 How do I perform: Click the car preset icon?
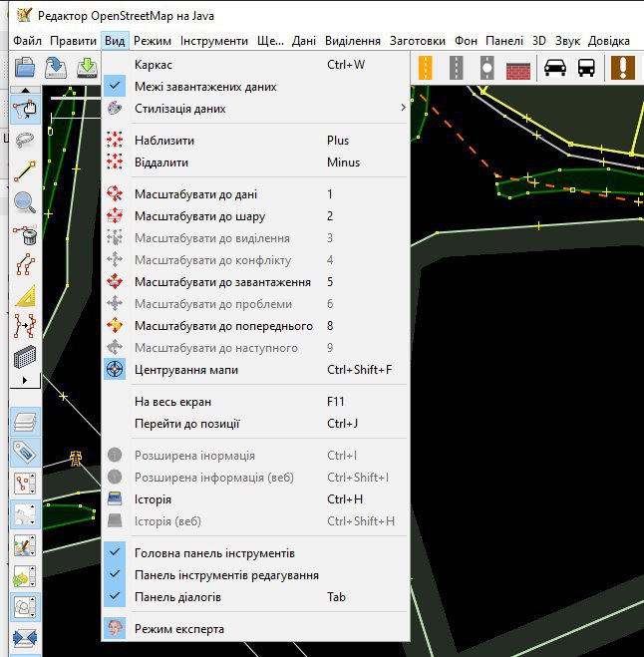[x=555, y=68]
